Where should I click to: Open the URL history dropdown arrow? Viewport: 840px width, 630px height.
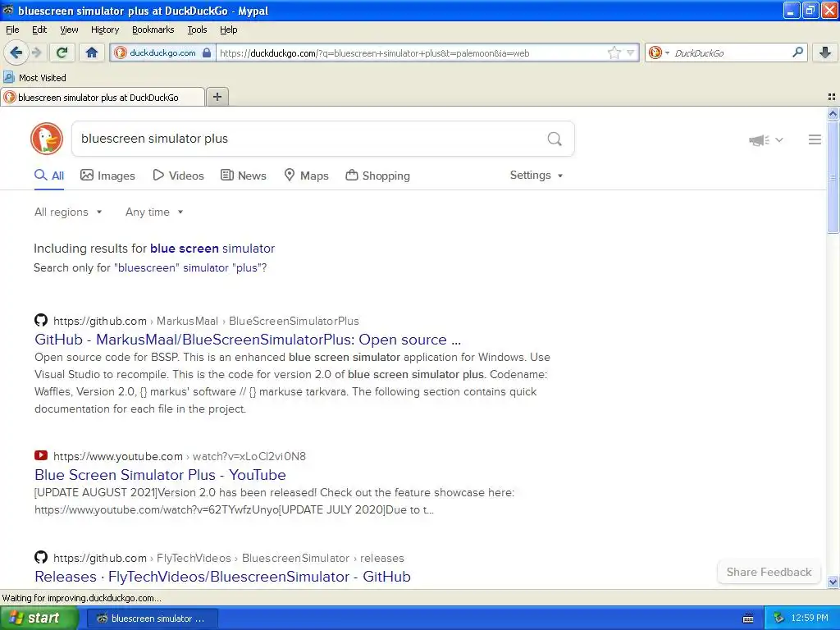(631, 52)
